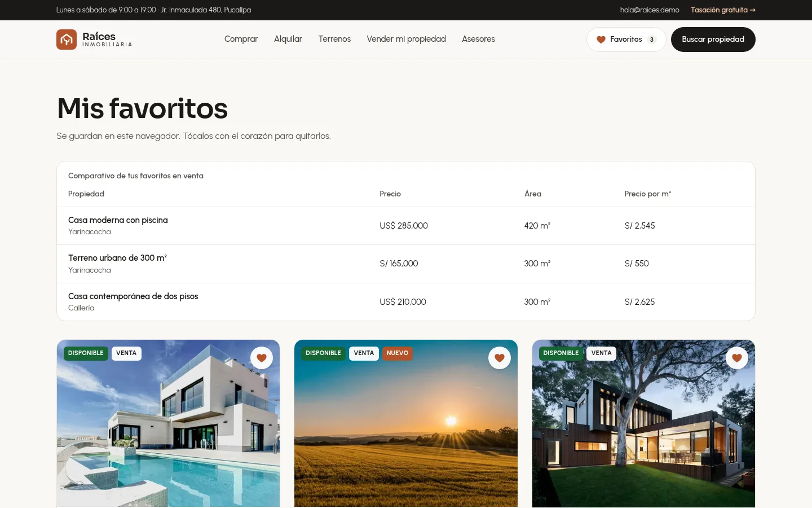Open the white pool house photo
Image resolution: width=812 pixels, height=508 pixels.
tap(169, 423)
